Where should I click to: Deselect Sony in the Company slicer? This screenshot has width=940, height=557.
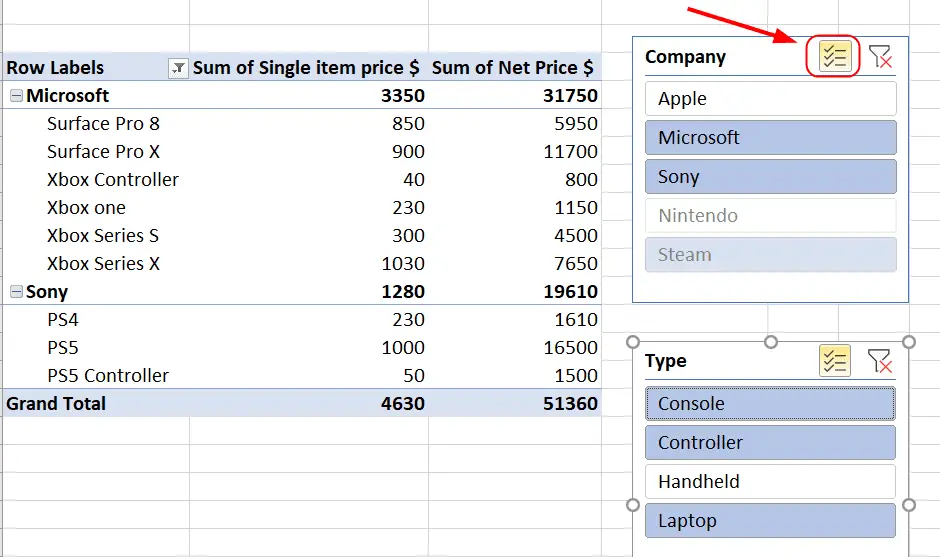770,176
